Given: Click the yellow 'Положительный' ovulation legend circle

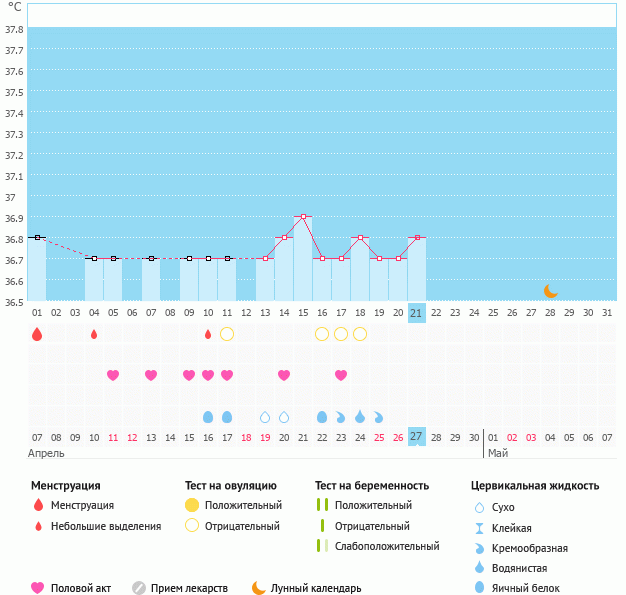Looking at the screenshot, I should point(192,505).
